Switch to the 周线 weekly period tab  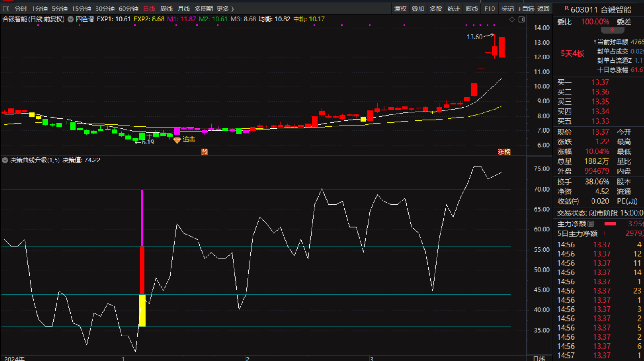coord(166,9)
